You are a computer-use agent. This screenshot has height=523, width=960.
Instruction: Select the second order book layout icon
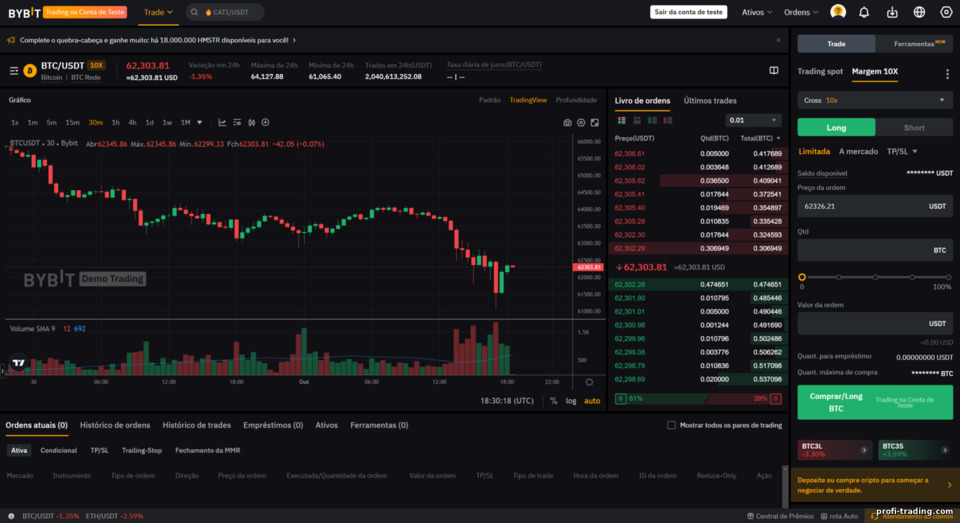pyautogui.click(x=637, y=121)
